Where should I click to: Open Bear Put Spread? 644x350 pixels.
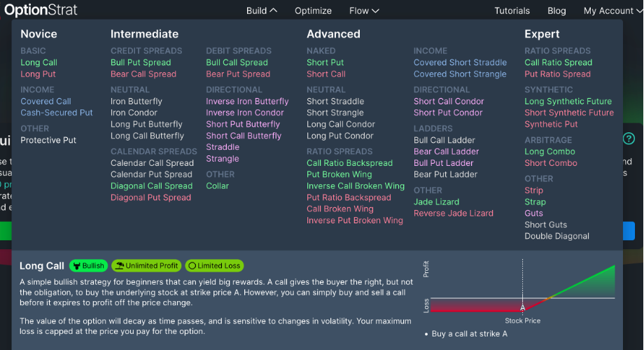pyautogui.click(x=238, y=74)
